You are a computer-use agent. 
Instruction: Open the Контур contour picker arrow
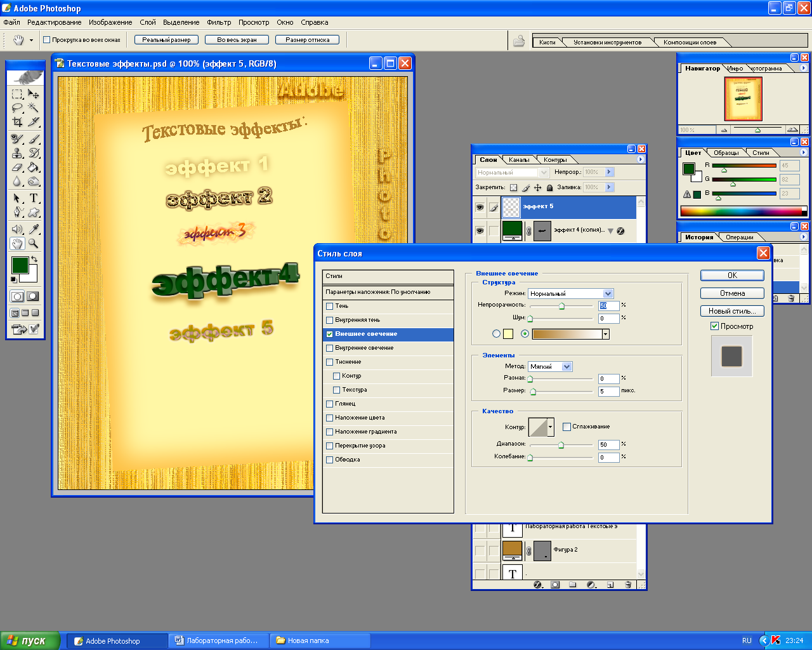[550, 427]
